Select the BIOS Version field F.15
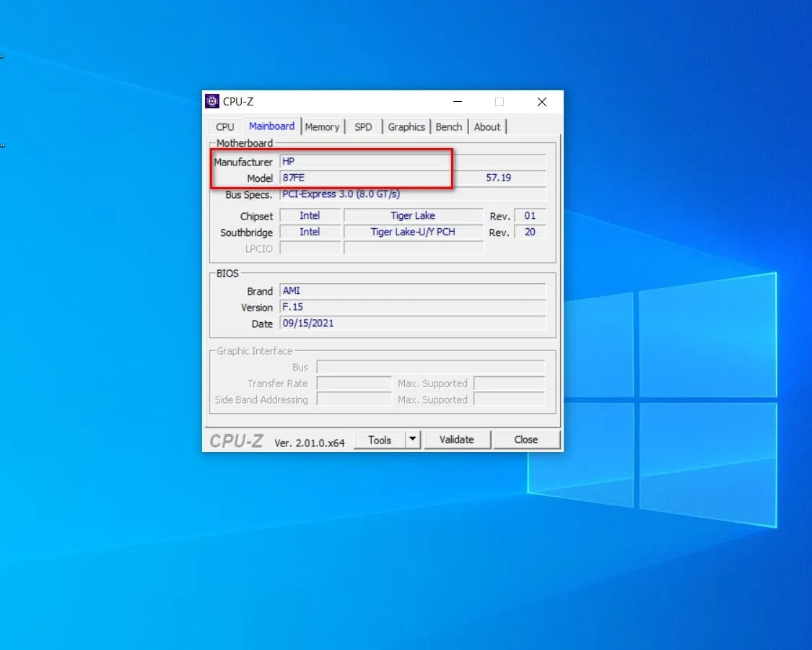Image resolution: width=812 pixels, height=650 pixels. [411, 307]
